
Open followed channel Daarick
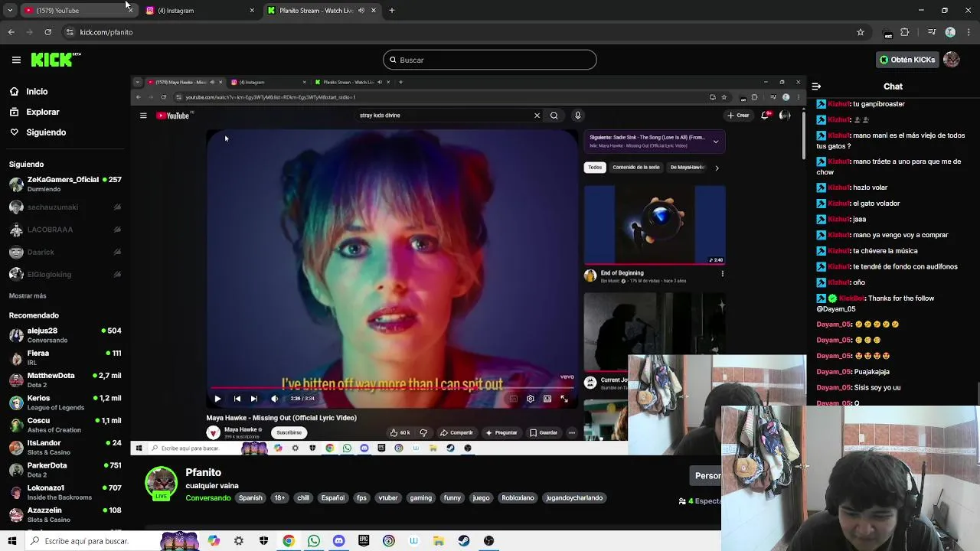(x=65, y=252)
